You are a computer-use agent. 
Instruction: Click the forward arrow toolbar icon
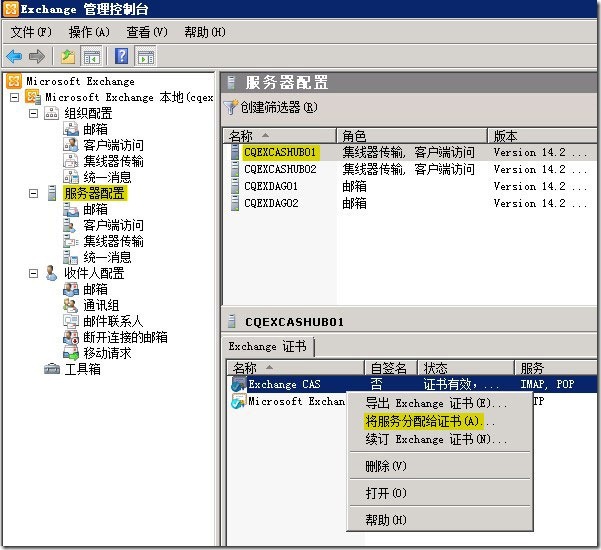[37, 56]
